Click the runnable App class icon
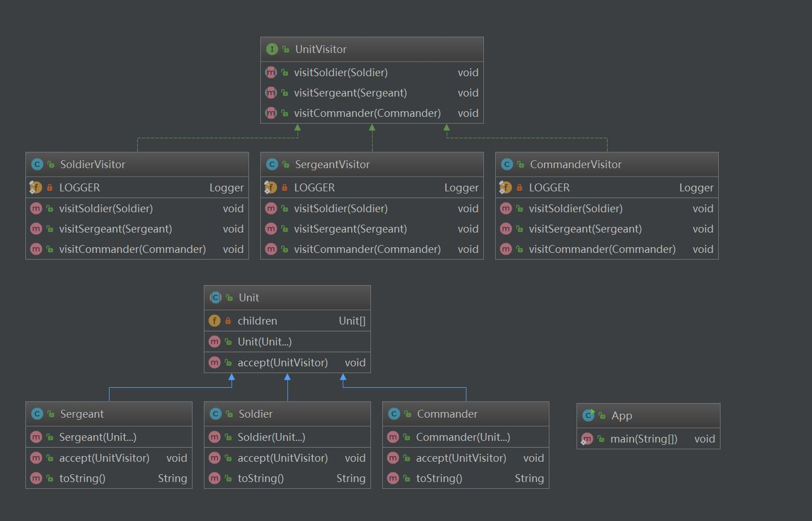This screenshot has height=521, width=812. pos(588,415)
